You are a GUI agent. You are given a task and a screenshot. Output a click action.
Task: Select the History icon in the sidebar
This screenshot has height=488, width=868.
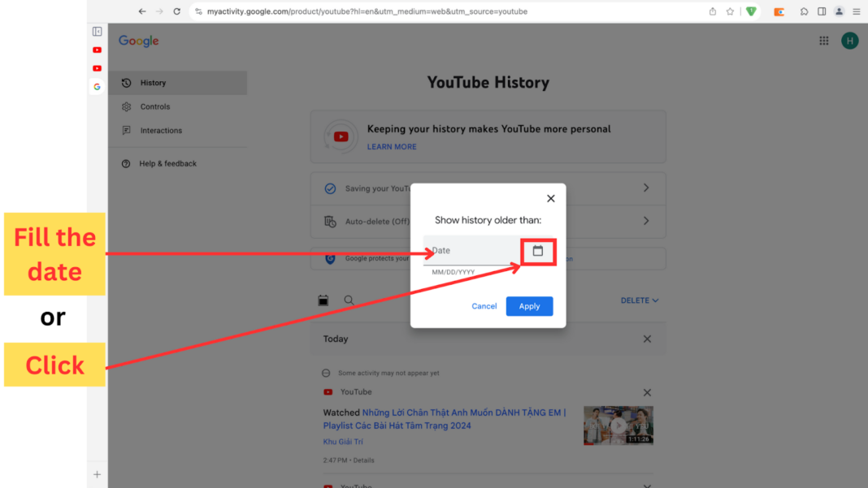coord(125,82)
